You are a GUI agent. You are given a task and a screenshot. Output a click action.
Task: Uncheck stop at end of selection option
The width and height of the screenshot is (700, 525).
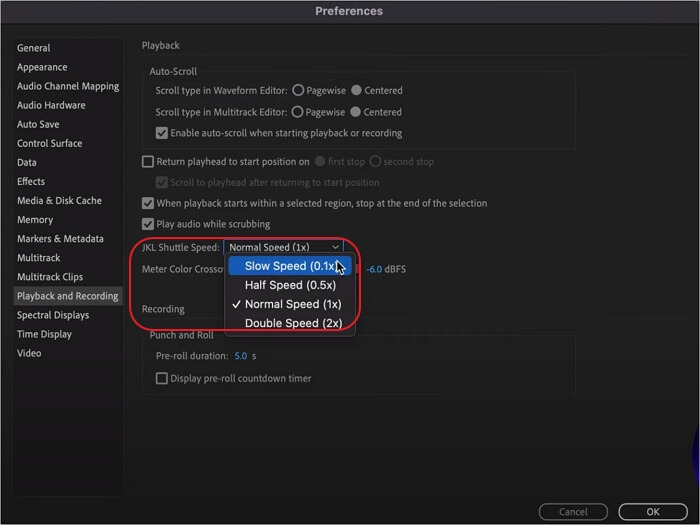pyautogui.click(x=148, y=203)
